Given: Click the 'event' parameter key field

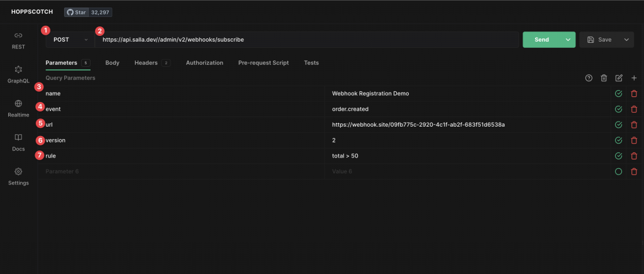Looking at the screenshot, I should click(182, 110).
